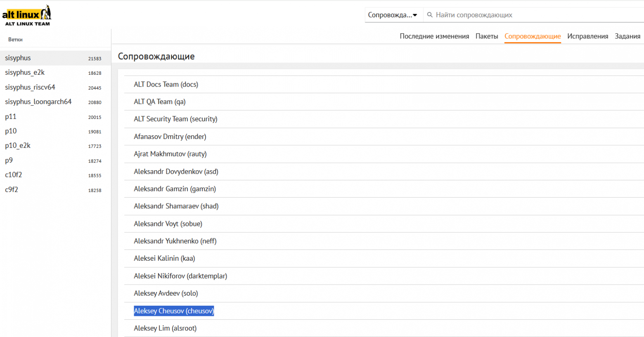Go to the Исправления tab
The height and width of the screenshot is (337, 644).
pyautogui.click(x=587, y=36)
